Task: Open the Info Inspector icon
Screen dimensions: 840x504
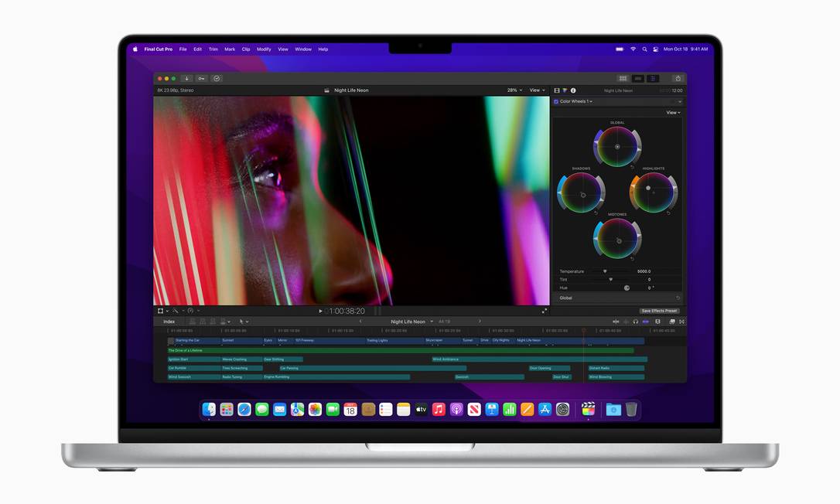Action: pos(573,90)
